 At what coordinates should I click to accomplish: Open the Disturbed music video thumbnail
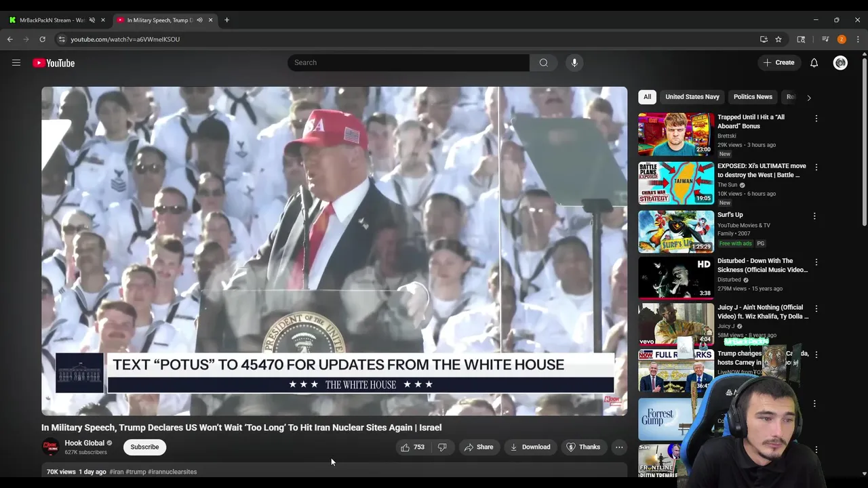click(x=675, y=278)
